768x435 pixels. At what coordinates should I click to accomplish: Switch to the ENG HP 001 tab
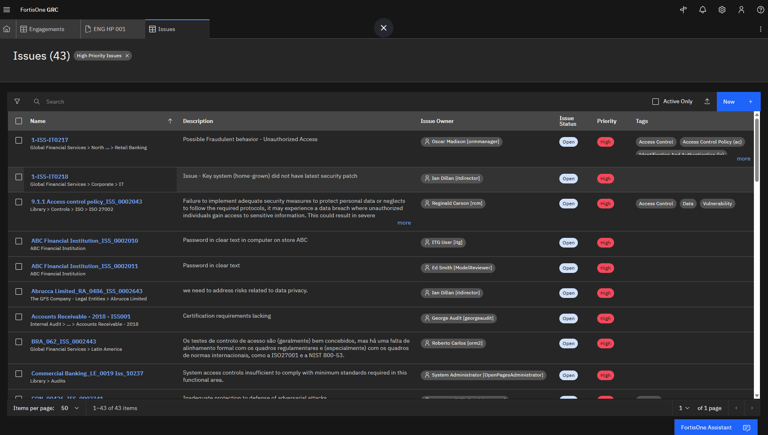[x=109, y=29]
